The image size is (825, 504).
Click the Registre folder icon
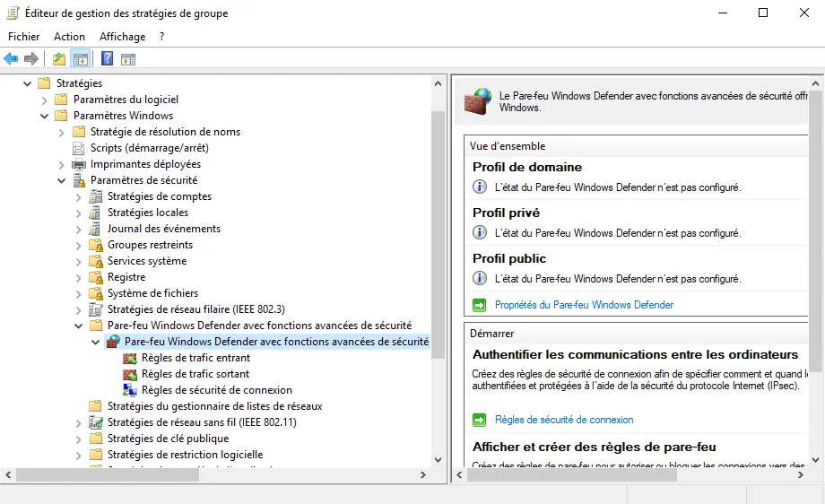(96, 277)
